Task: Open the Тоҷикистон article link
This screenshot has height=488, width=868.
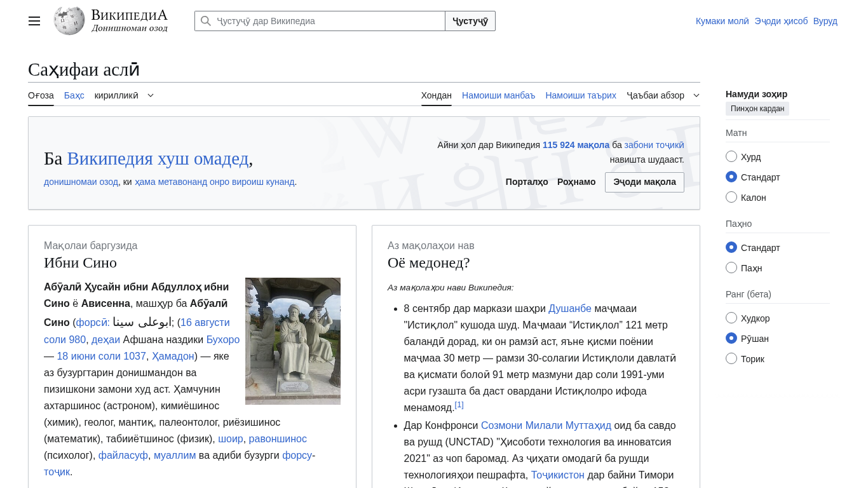Action: click(558, 475)
